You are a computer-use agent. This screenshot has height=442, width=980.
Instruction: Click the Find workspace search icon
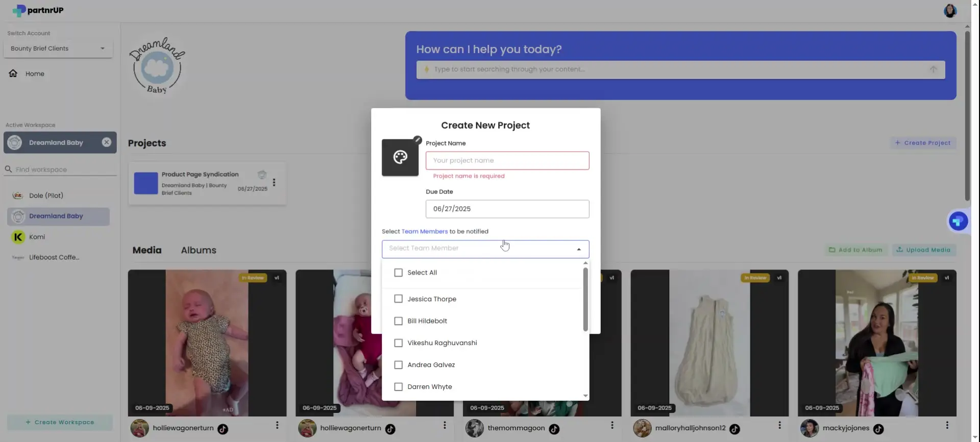pos(8,169)
